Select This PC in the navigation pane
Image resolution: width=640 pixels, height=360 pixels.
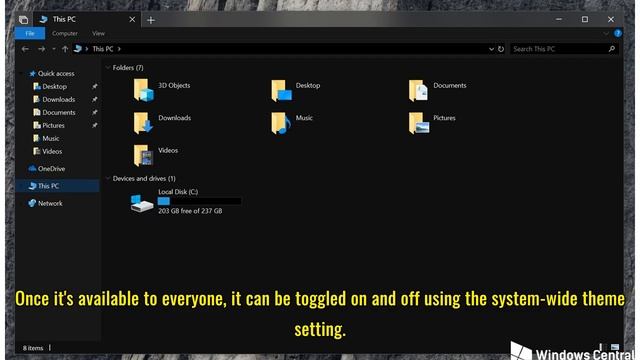(x=58, y=186)
